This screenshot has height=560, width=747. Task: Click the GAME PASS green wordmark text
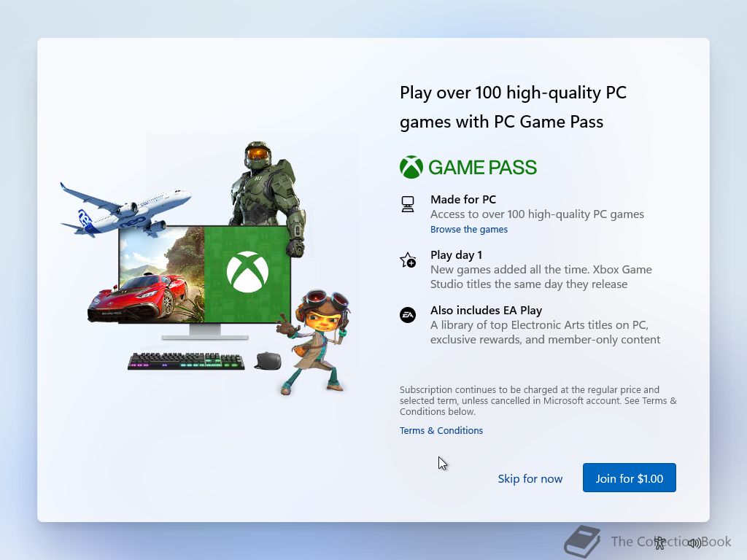point(482,167)
